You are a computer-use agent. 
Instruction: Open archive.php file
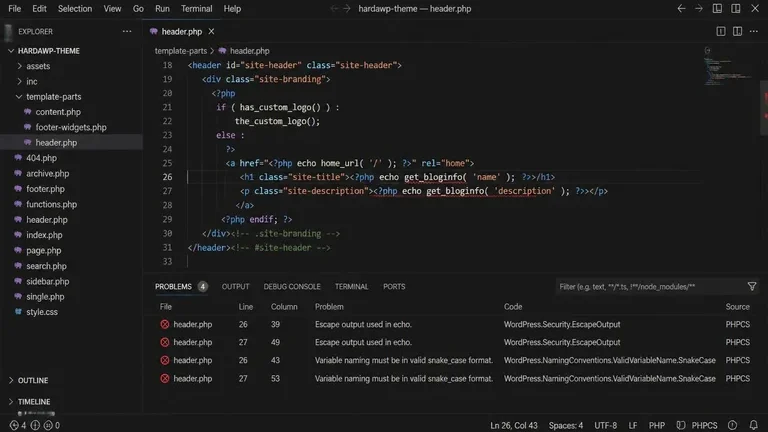pyautogui.click(x=48, y=173)
